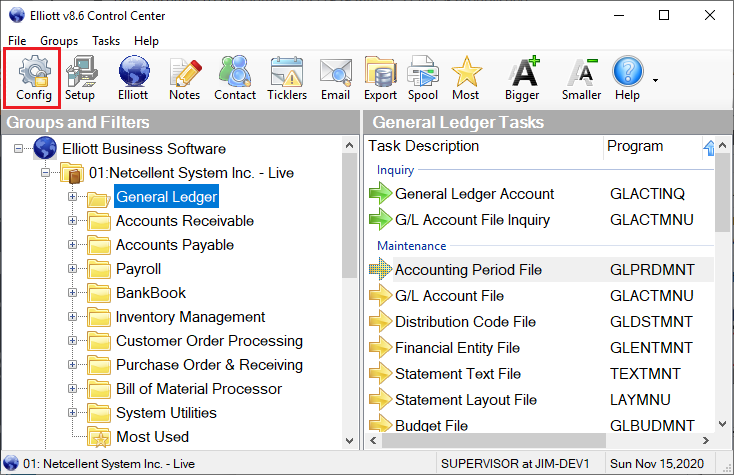Expand the Accounts Payable node
734x475 pixels.
pos(73,244)
